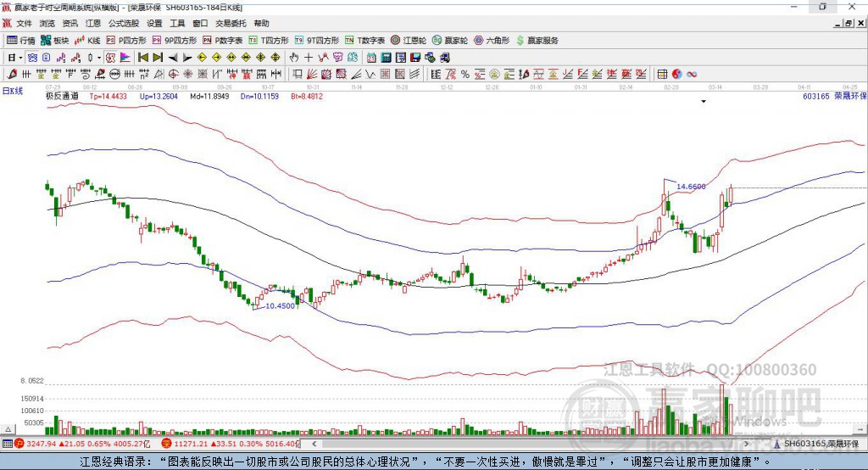
Task: Select the Gann fan lines tool
Action: click(x=311, y=74)
